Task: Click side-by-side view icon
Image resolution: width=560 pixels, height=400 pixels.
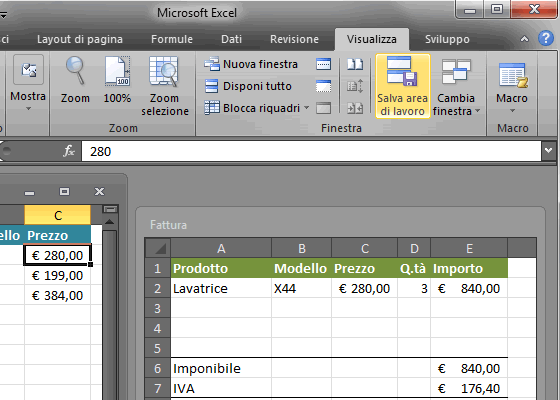Action: click(x=355, y=64)
